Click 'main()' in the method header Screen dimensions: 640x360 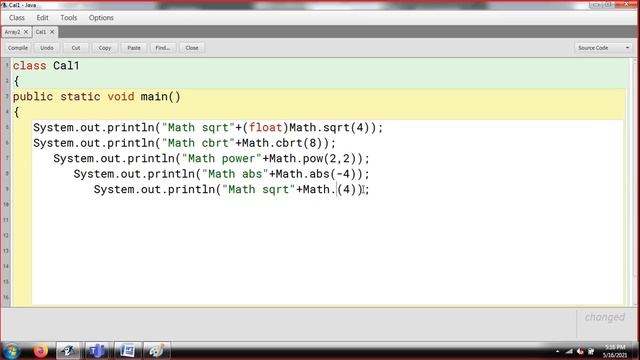point(160,97)
